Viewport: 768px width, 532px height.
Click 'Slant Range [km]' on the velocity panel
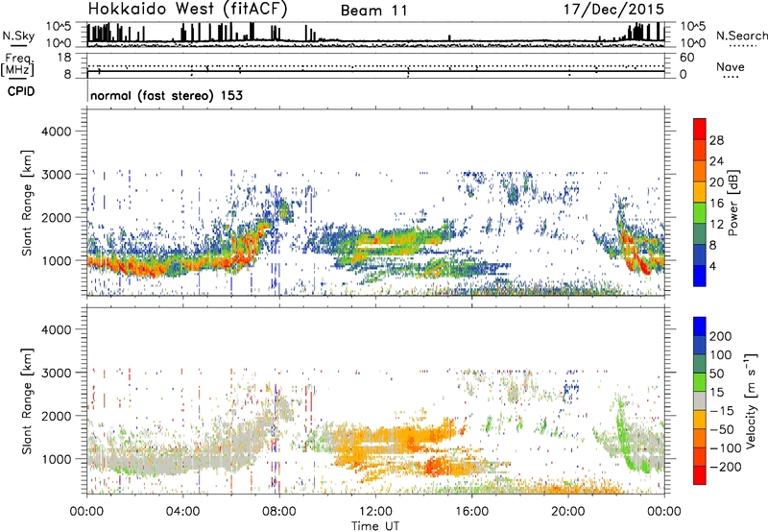pos(27,401)
